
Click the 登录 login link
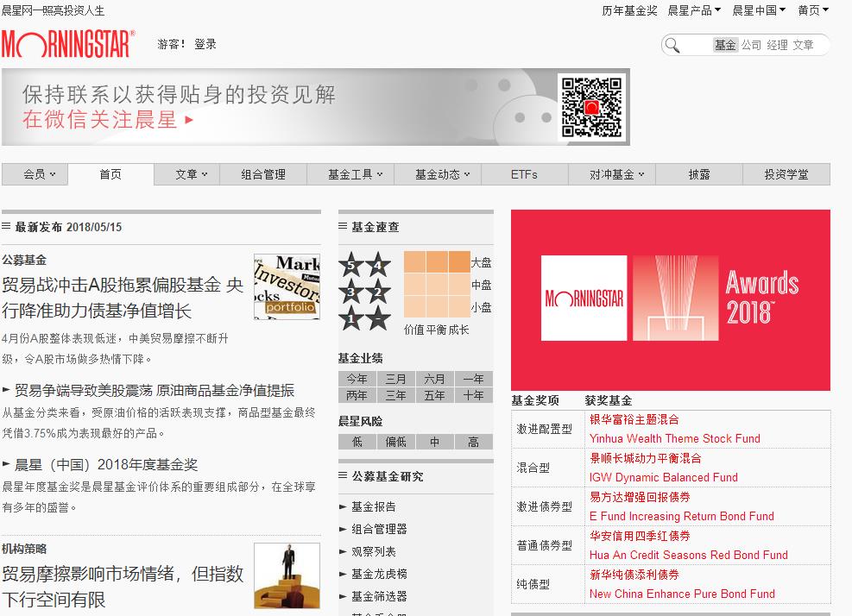pos(205,44)
